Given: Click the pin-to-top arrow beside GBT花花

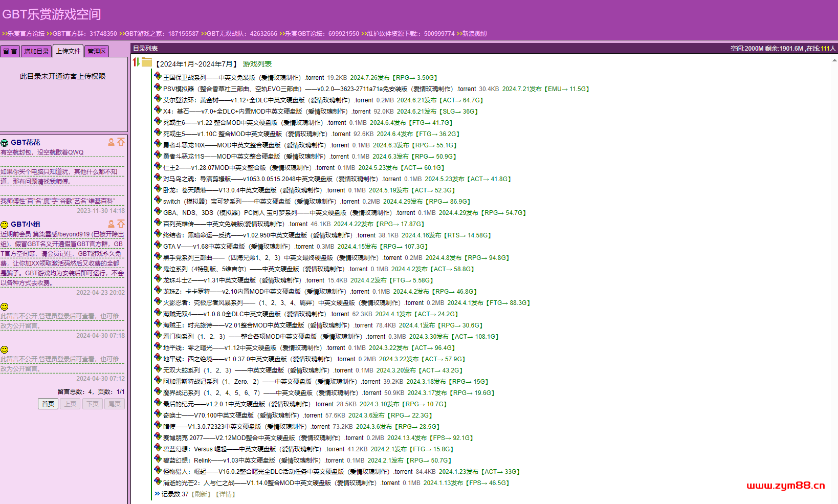Looking at the screenshot, I should coord(121,142).
